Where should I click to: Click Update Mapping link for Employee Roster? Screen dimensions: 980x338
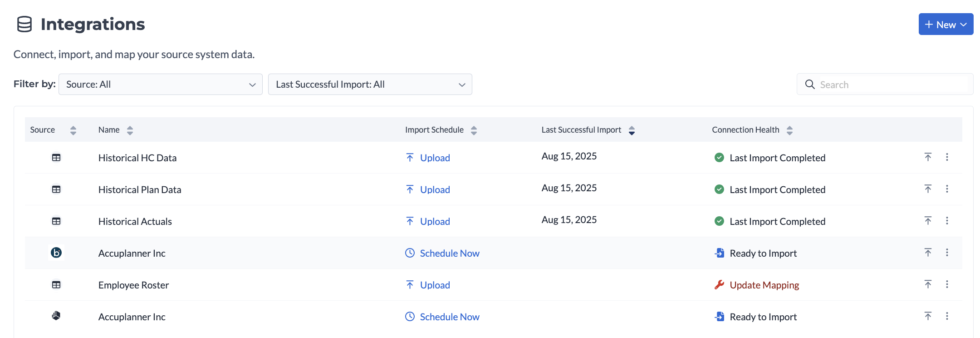coord(764,285)
